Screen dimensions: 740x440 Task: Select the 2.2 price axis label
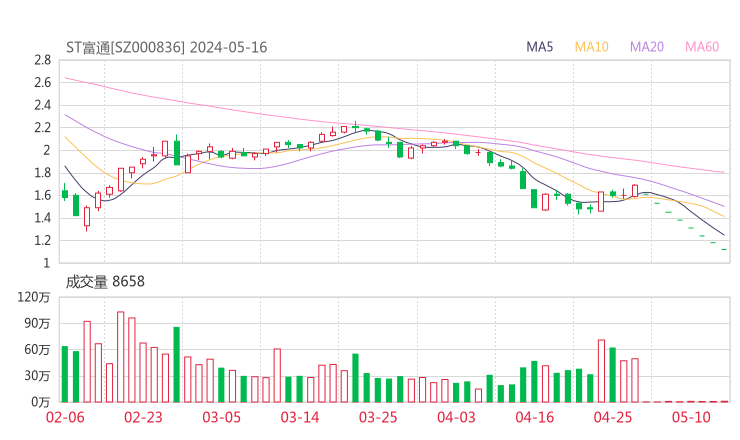click(x=42, y=127)
